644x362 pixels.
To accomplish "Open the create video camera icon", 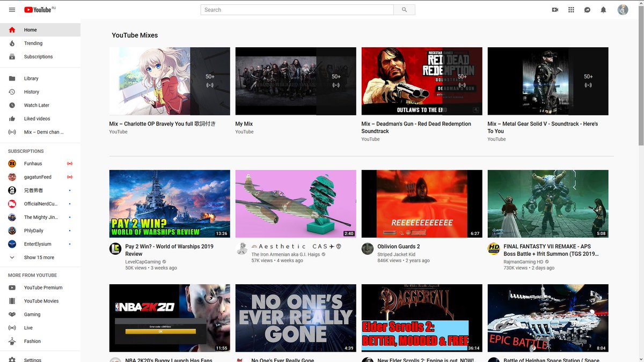I will click(555, 10).
